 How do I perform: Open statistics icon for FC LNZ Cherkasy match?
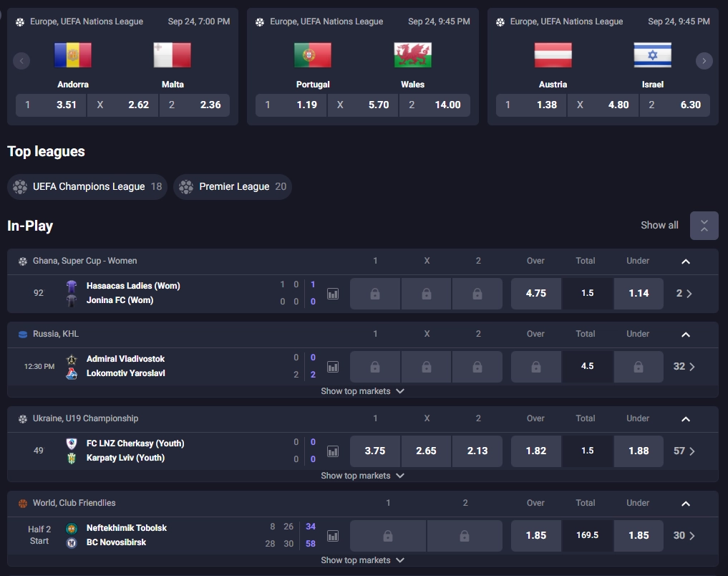click(x=333, y=451)
